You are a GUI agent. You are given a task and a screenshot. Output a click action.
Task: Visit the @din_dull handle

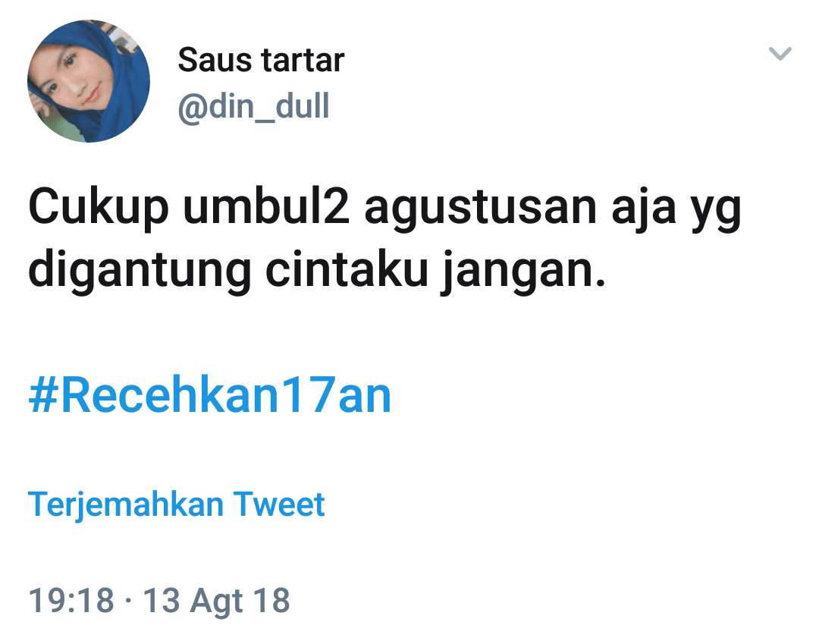click(x=254, y=106)
